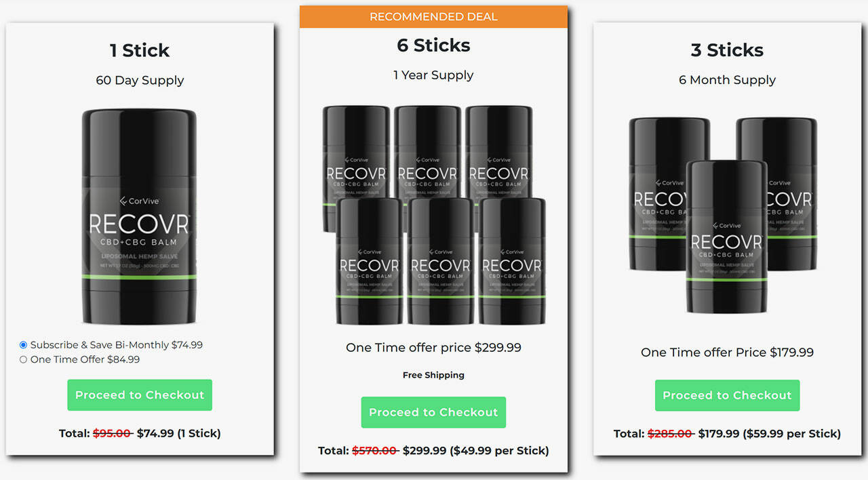Click the 6 Sticks heading

[433, 45]
